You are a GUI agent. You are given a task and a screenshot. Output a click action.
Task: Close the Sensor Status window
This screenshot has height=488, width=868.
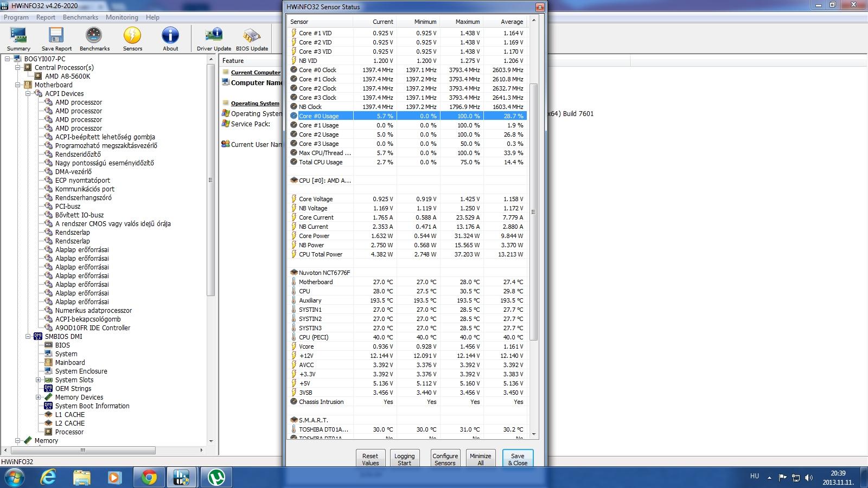point(539,7)
